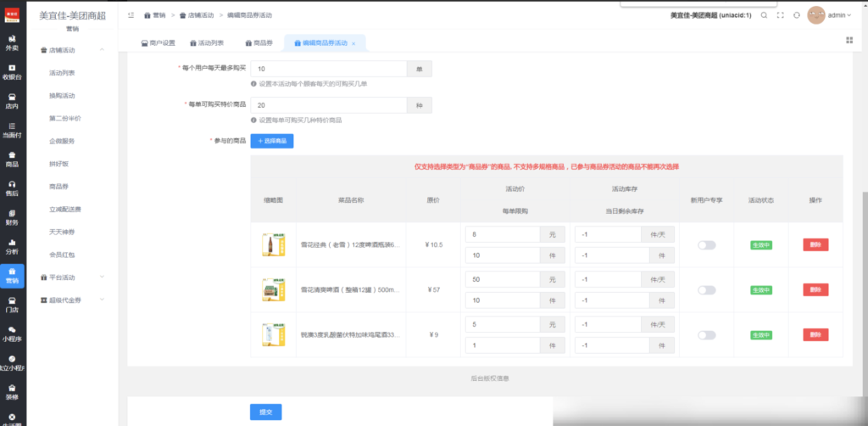Delete the 雪花清爽啤酒 product row
The image size is (868, 426).
(815, 289)
